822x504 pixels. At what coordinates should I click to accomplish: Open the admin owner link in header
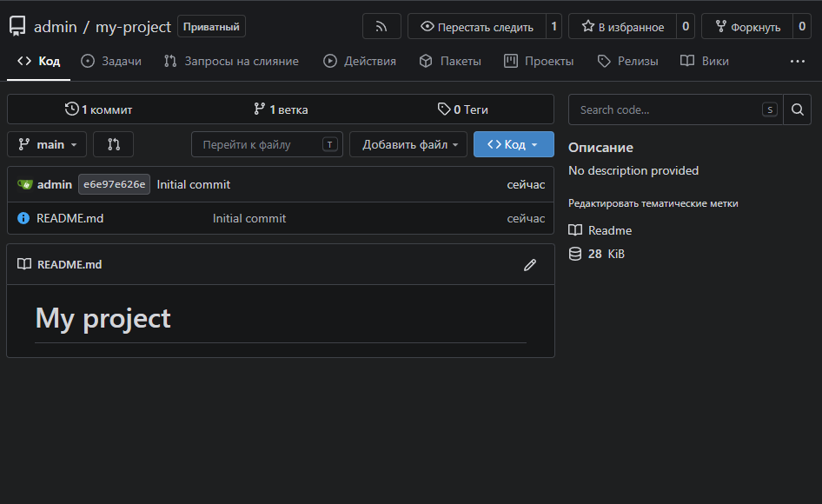[56, 27]
